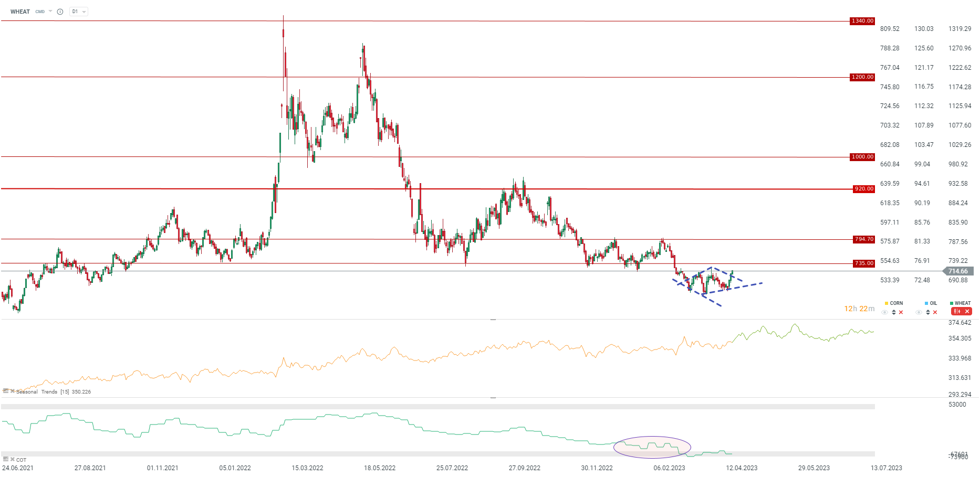This screenshot has height=477, width=980.
Task: Remove the OIL overlay with red X
Action: click(x=935, y=312)
